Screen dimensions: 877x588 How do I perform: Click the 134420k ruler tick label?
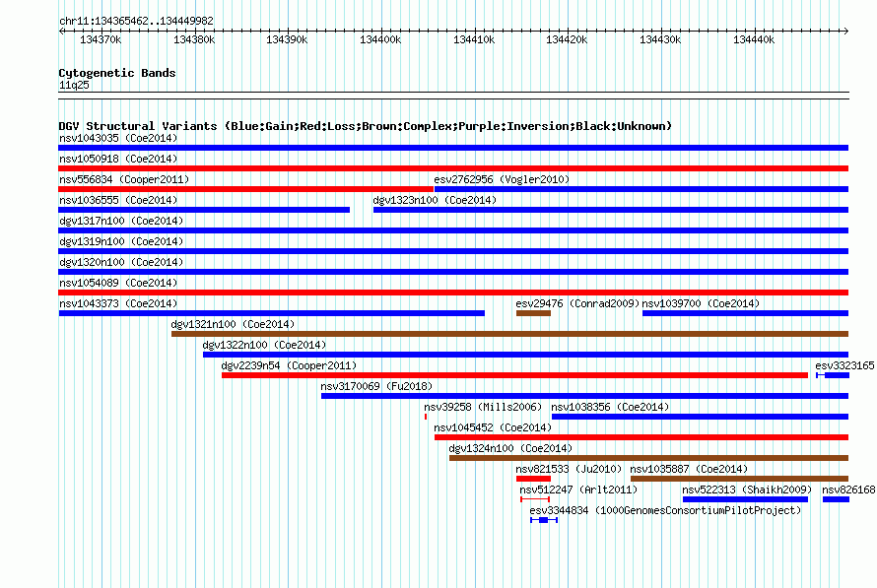point(567,39)
